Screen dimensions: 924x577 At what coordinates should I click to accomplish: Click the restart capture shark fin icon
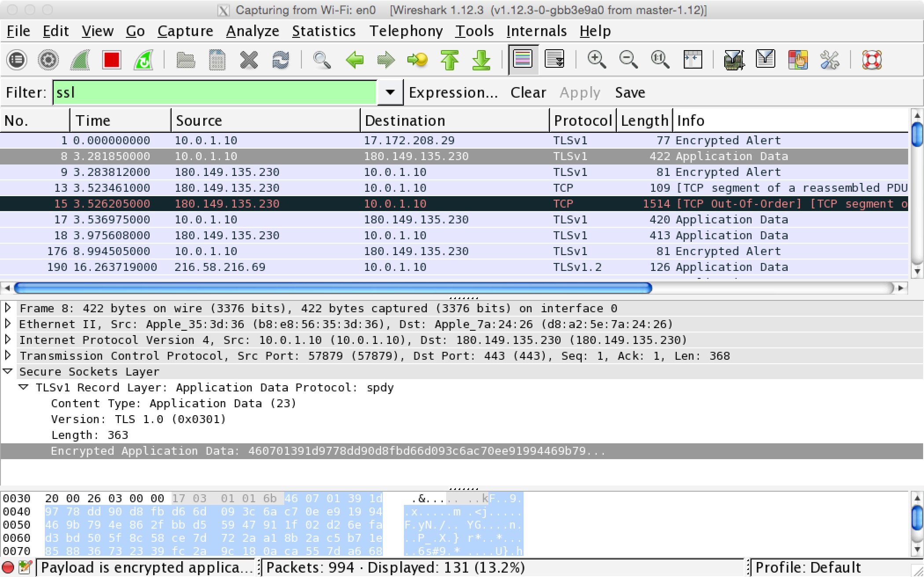tap(143, 60)
